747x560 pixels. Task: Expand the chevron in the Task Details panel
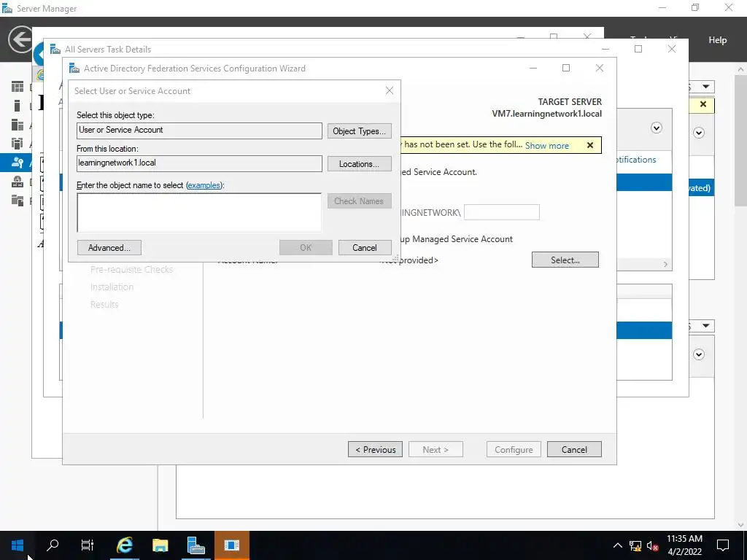[x=656, y=128]
